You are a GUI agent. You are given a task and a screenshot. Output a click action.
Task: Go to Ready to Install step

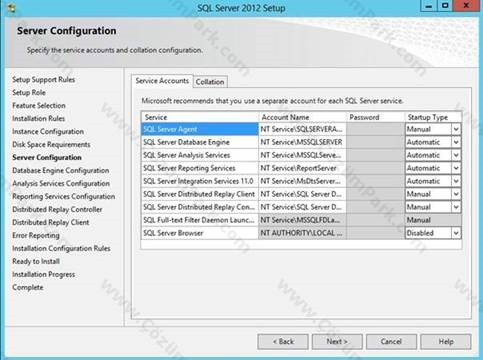36,261
